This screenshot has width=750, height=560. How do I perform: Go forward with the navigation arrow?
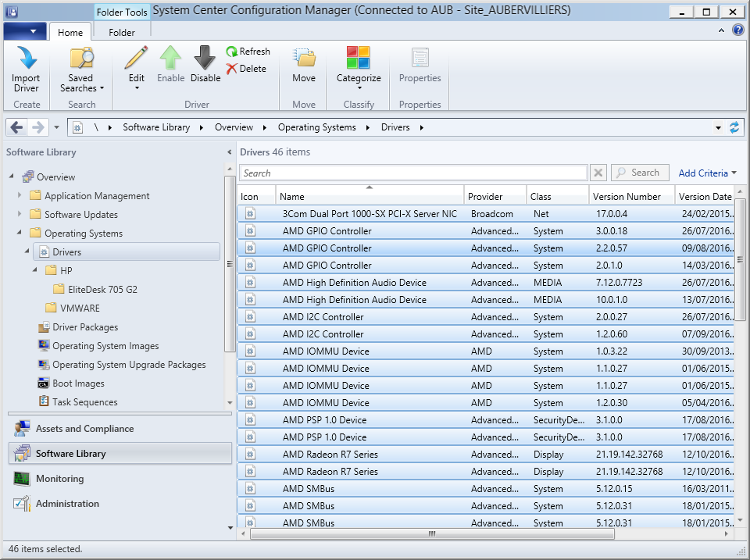(x=37, y=127)
